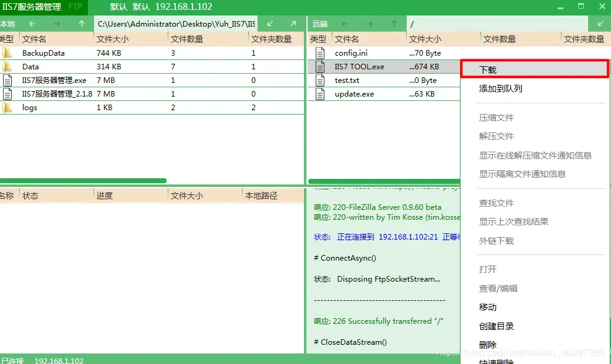Image resolution: width=611 pixels, height=364 pixels.
Task: Click the local pane forward arrow
Action: [x=57, y=24]
